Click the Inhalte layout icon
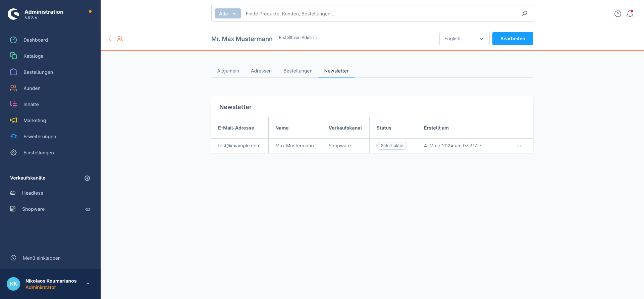Viewport: 644px width, 299px height. point(13,104)
